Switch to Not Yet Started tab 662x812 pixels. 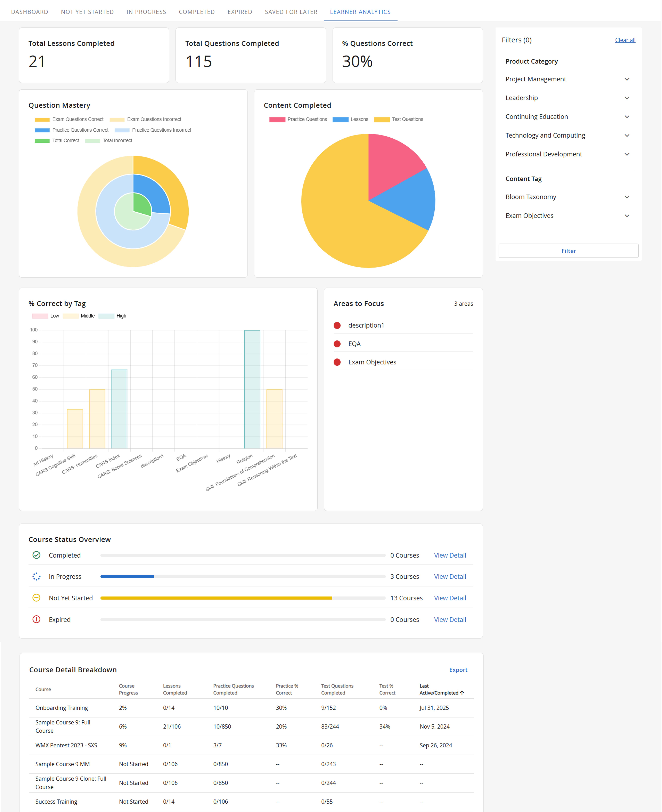(87, 12)
